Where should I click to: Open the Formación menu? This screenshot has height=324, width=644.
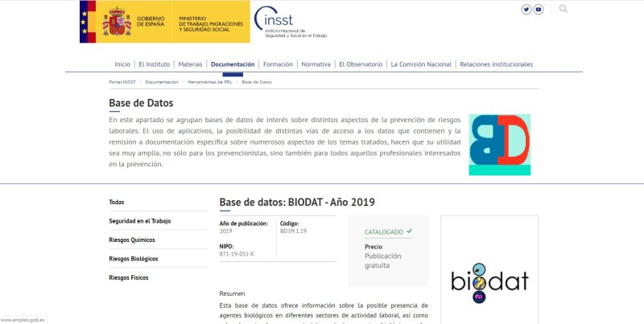(278, 64)
